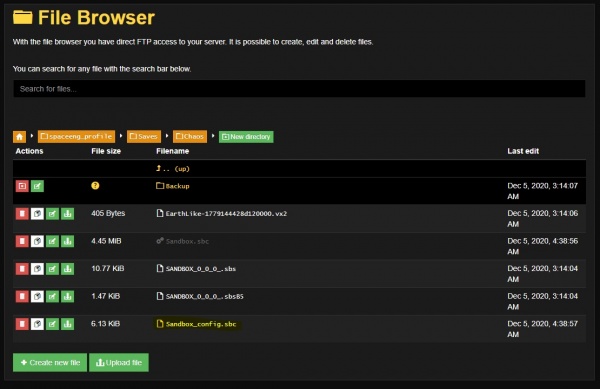Click the New directory button

(x=246, y=137)
